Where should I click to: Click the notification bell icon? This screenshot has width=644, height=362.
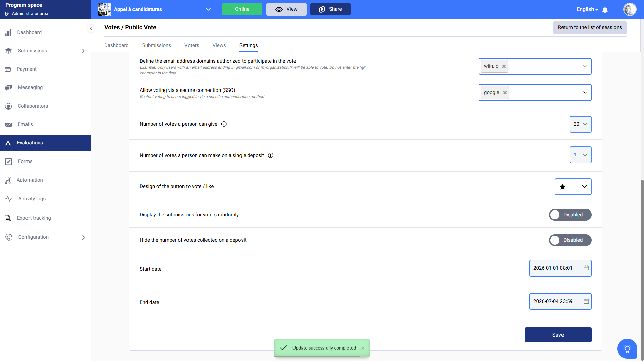coord(605,10)
